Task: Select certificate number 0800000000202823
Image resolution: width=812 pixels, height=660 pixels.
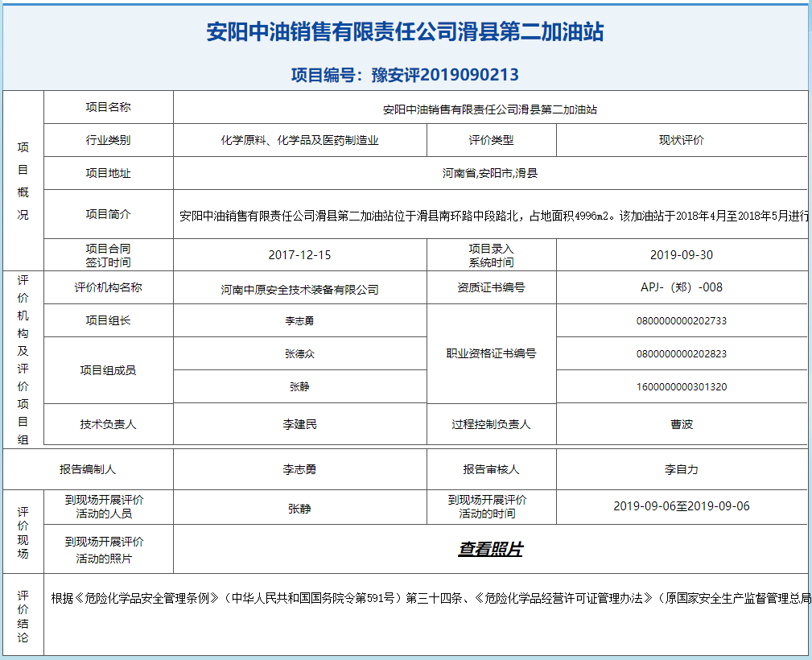Action: (x=682, y=354)
